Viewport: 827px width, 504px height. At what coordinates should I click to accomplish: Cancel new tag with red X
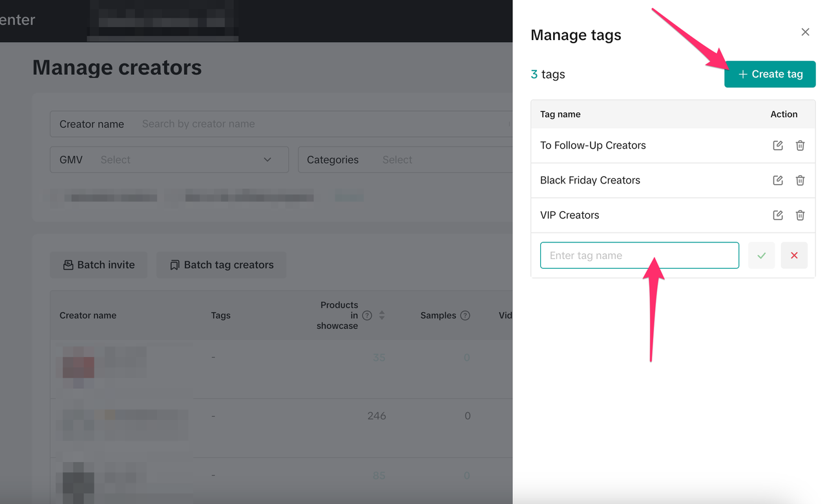point(794,255)
